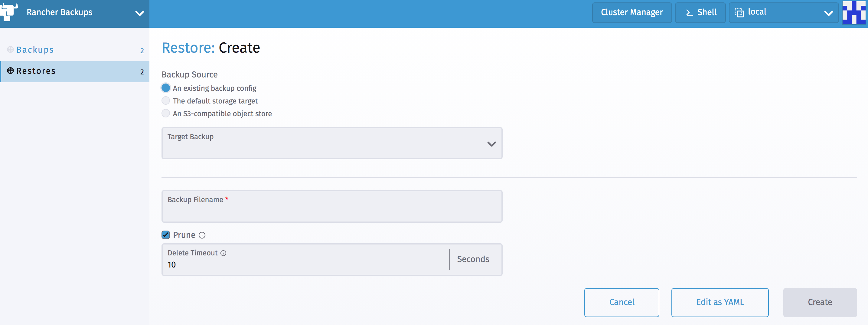Expand the Rancher Backups product dropdown

coord(139,13)
